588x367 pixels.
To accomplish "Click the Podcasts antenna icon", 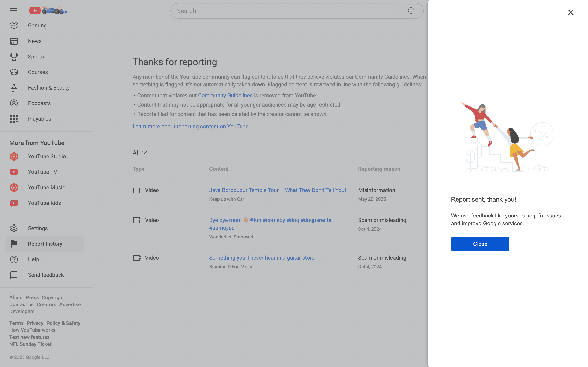I will (14, 103).
